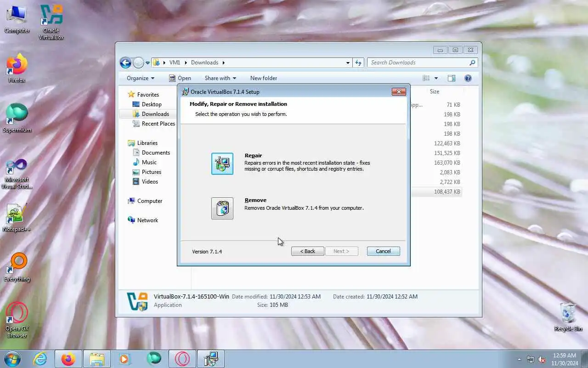
Task: Go back with the Back button
Action: tap(308, 251)
